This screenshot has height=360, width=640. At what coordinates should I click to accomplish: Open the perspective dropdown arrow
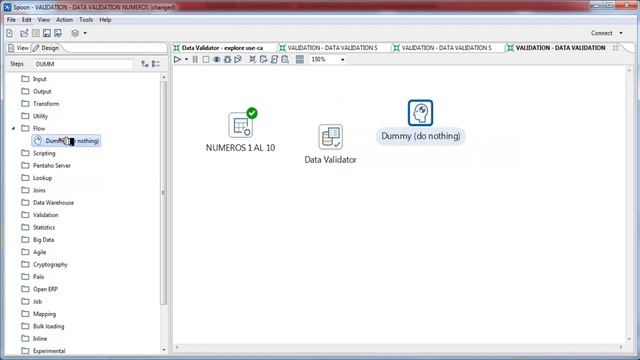85,33
